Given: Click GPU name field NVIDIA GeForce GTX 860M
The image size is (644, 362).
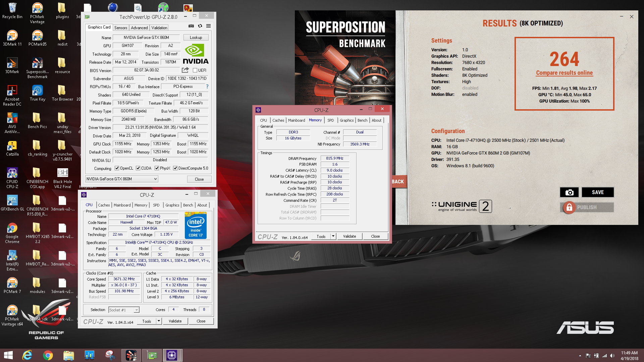Looking at the screenshot, I should (x=146, y=38).
